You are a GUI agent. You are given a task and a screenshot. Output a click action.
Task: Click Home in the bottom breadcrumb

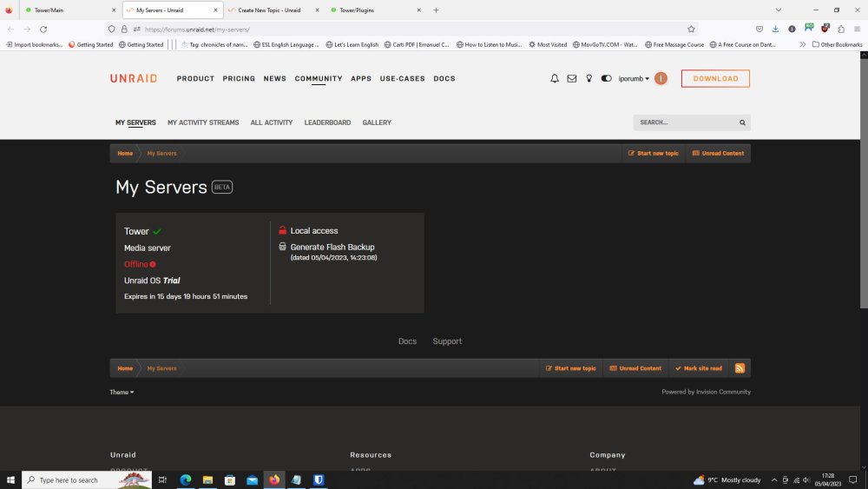tap(125, 368)
